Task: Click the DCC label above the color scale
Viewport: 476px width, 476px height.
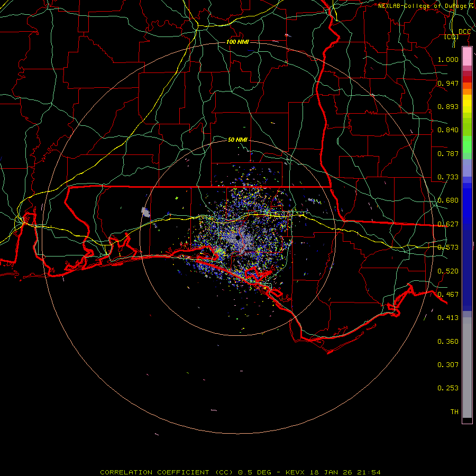Action: coord(464,32)
